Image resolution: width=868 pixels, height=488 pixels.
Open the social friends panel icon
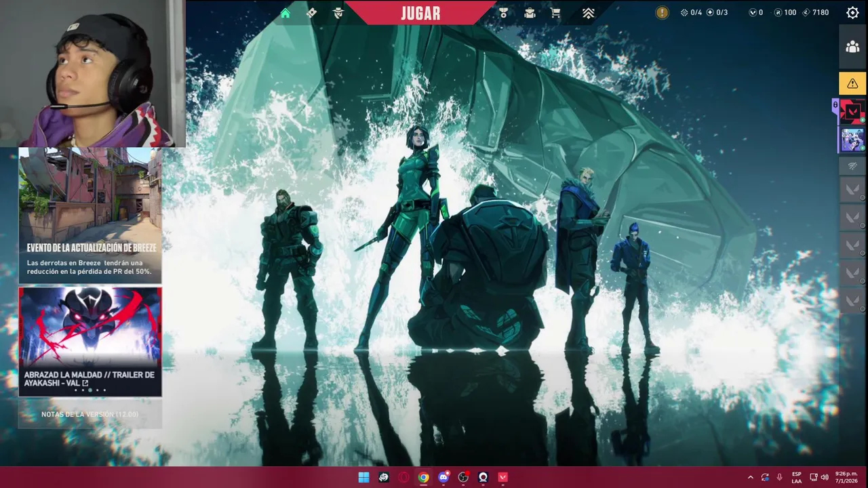coord(852,47)
